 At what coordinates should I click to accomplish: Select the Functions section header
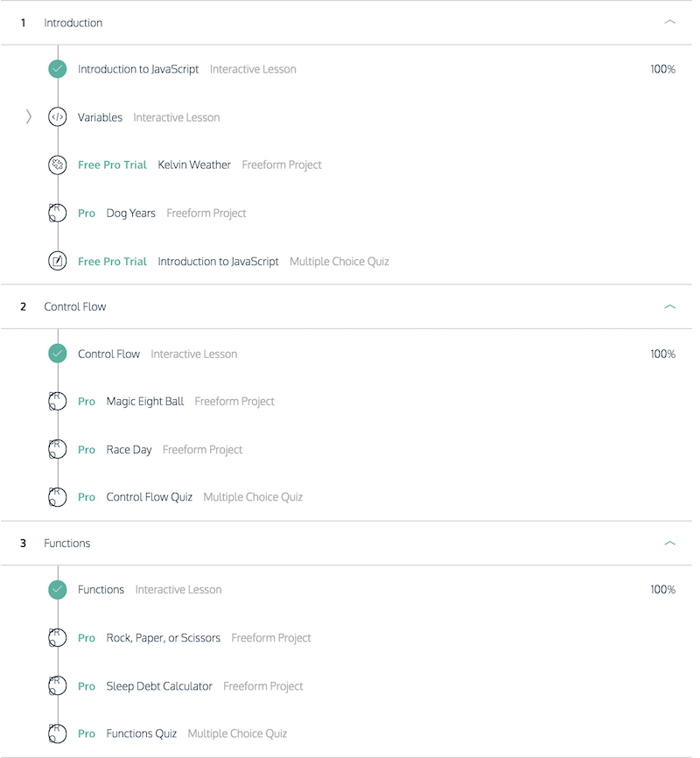click(x=346, y=544)
